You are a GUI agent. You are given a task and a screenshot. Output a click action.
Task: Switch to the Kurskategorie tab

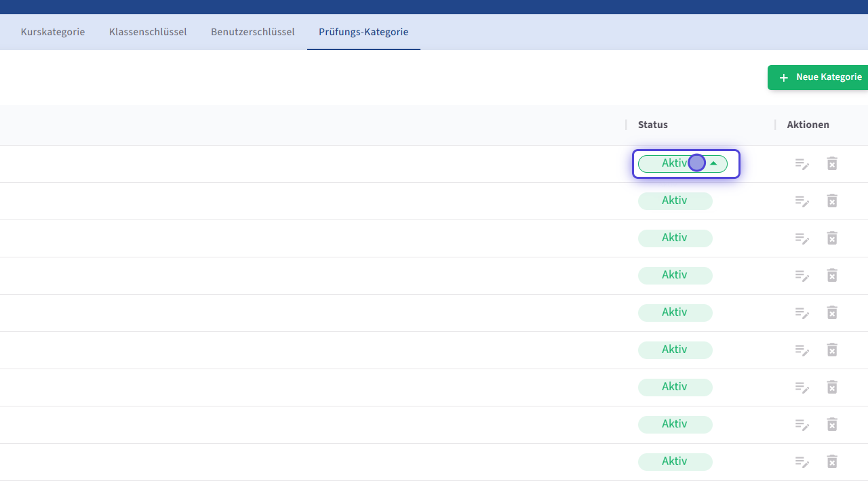pos(53,32)
